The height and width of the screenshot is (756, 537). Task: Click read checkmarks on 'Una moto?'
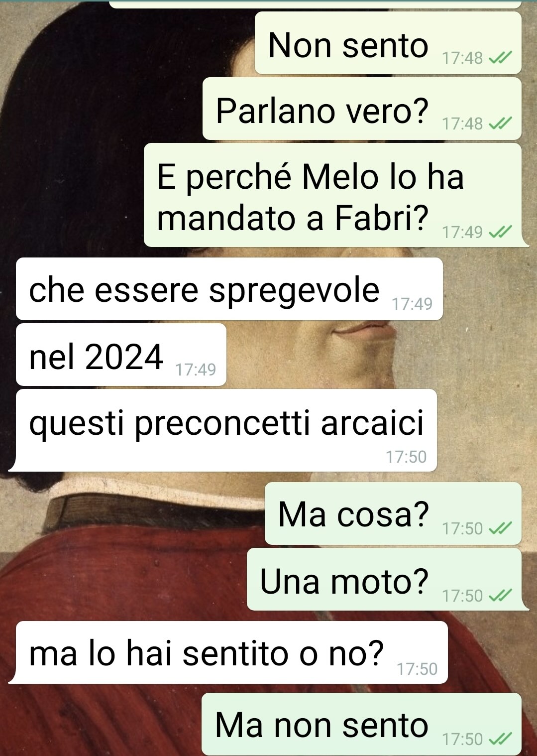tap(500, 596)
